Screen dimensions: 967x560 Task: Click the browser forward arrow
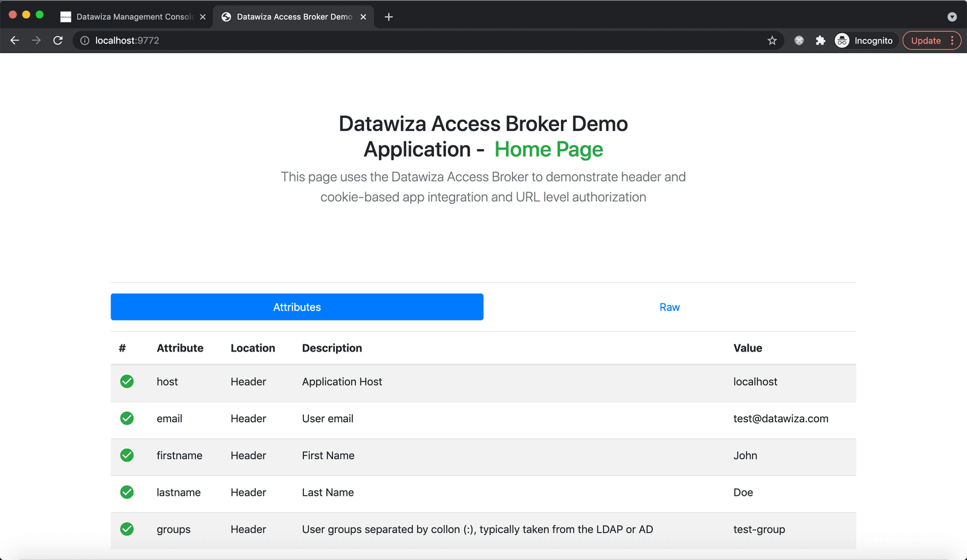click(36, 40)
